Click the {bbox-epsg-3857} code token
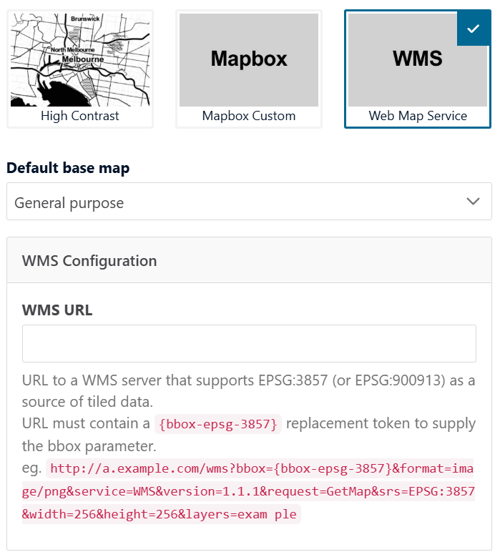 (x=218, y=424)
